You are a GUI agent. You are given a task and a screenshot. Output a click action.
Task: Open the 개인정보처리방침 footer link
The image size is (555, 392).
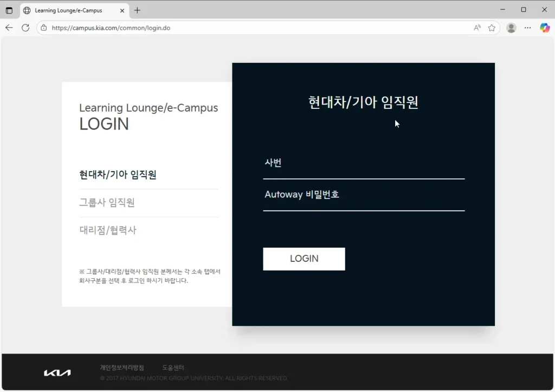[122, 368]
